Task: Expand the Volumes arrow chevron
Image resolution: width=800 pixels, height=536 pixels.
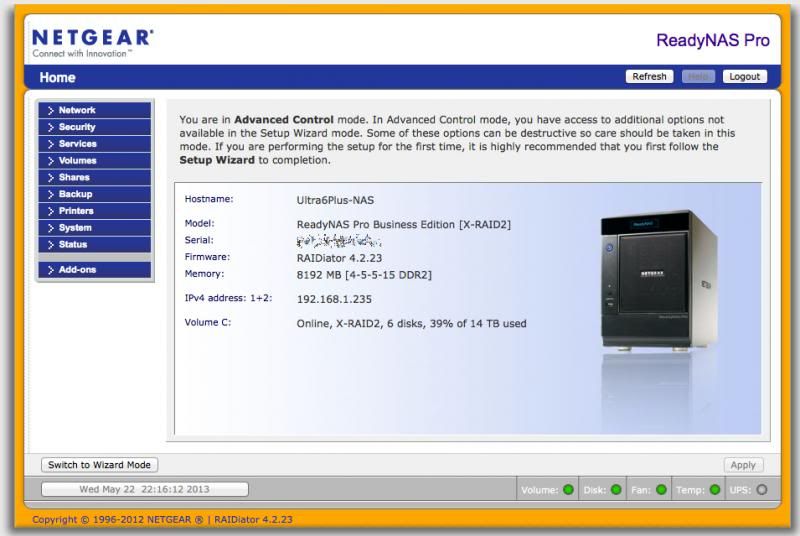Action: [x=51, y=161]
